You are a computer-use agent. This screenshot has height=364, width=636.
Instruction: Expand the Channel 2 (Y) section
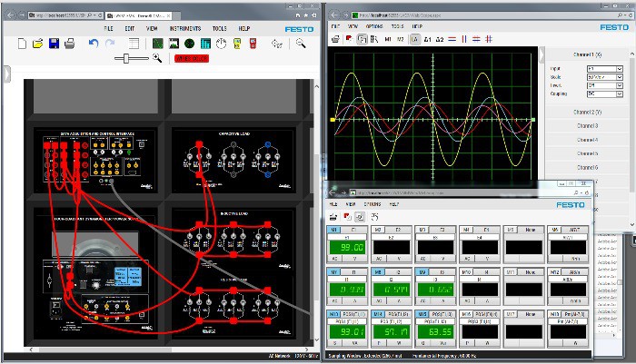(586, 112)
